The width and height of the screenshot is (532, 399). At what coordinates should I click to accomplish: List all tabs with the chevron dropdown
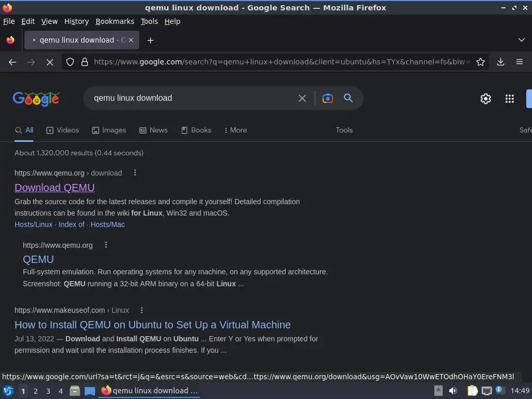522,40
